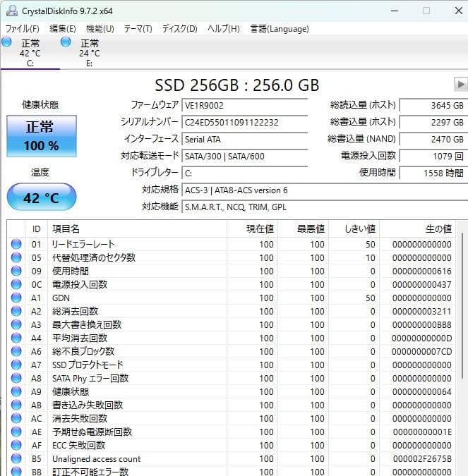Select raw value 000000003211 in 総消去回数 row
Viewport: 468px width, 476px height.
click(421, 311)
